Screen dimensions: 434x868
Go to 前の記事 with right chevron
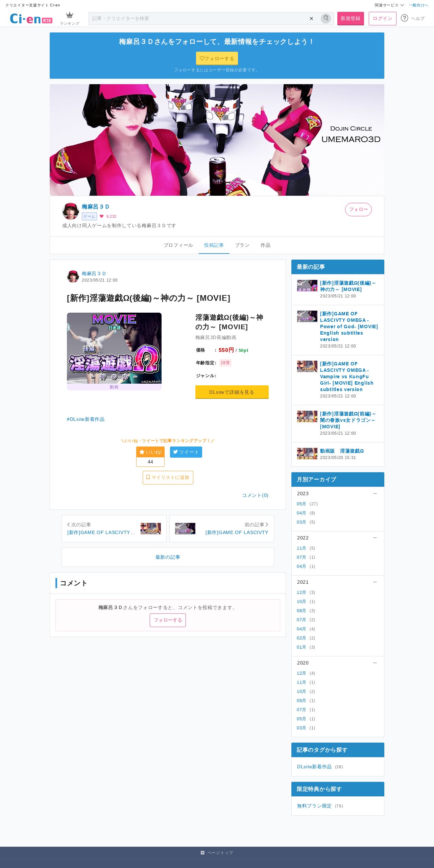(222, 529)
